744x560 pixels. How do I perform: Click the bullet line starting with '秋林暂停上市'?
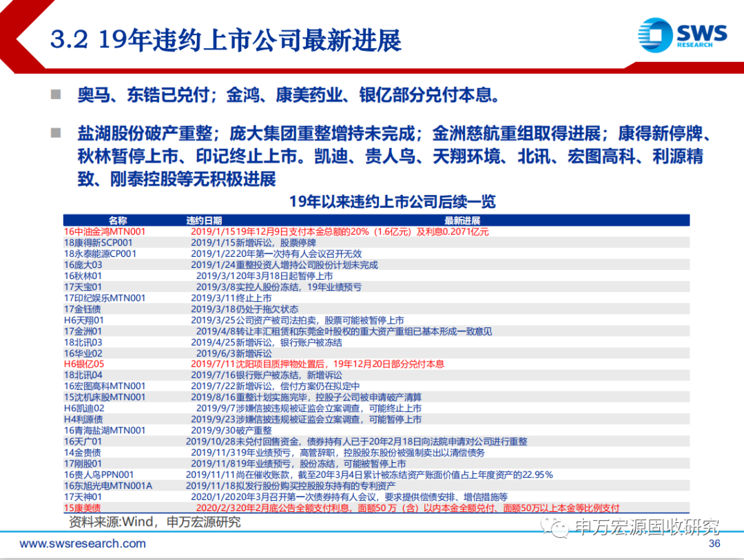point(390,156)
